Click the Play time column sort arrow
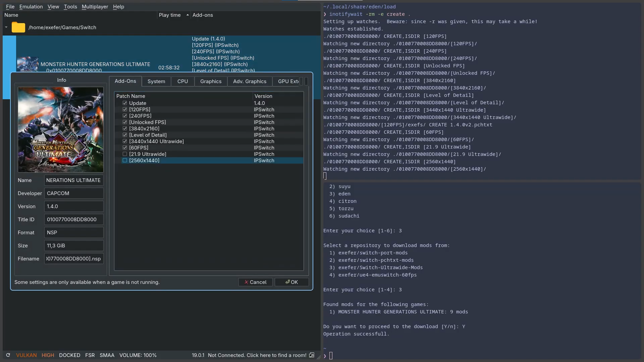Image resolution: width=644 pixels, height=362 pixels. click(187, 15)
